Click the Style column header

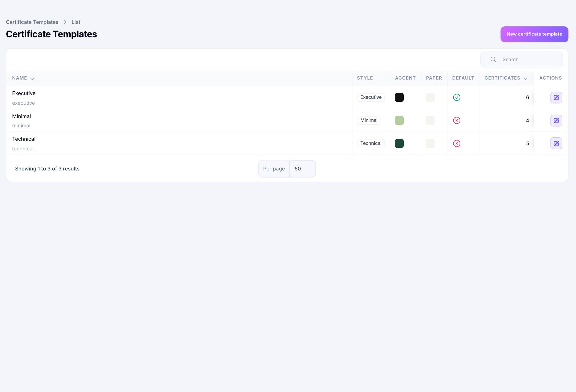point(365,78)
